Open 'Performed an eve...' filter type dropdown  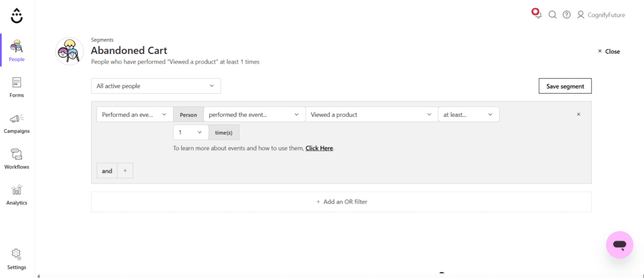coord(135,114)
